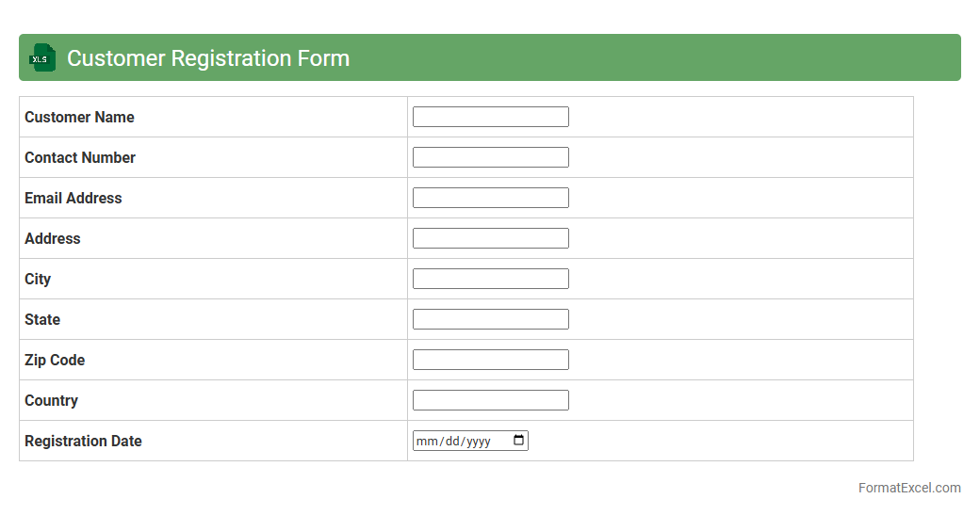The width and height of the screenshot is (980, 515).
Task: Click the Customer Name label
Action: point(79,117)
